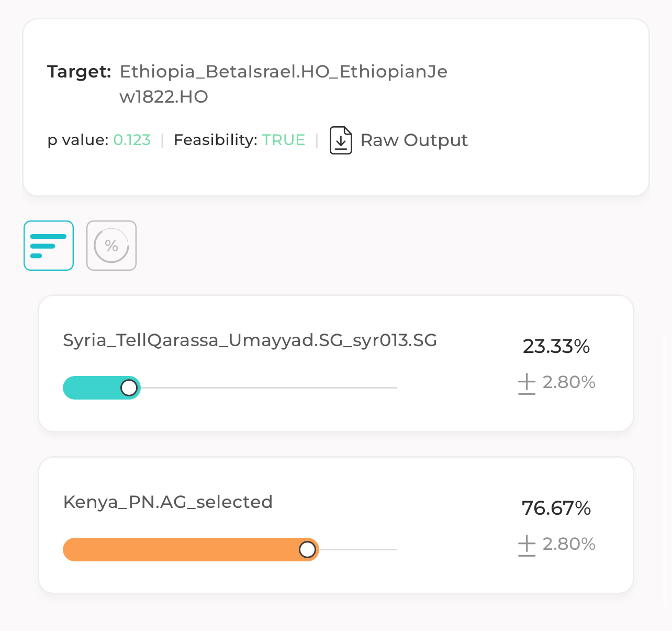The width and height of the screenshot is (672, 631).
Task: Click the teal filled bar for Syria
Action: click(94, 388)
